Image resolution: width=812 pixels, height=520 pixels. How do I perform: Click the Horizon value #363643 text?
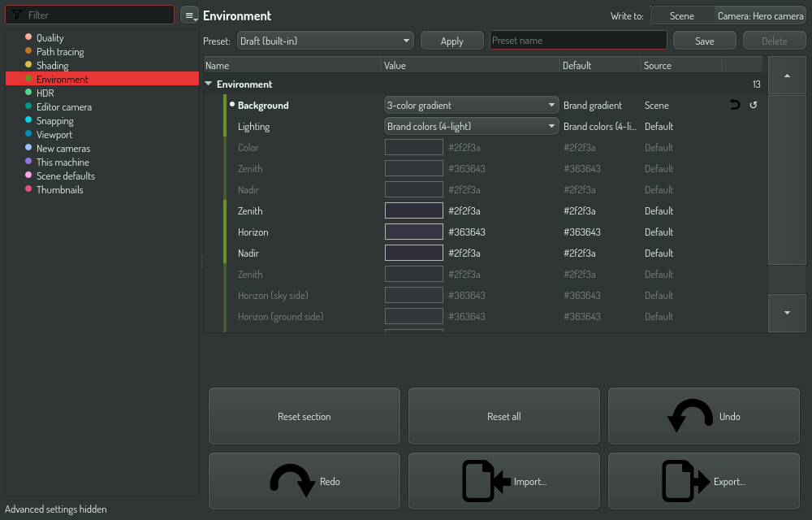467,232
